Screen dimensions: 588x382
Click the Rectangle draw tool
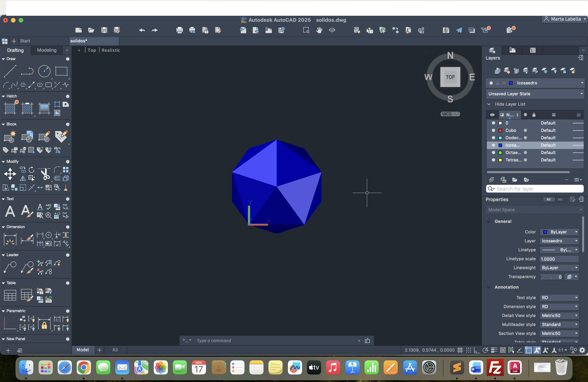pyautogui.click(x=61, y=71)
